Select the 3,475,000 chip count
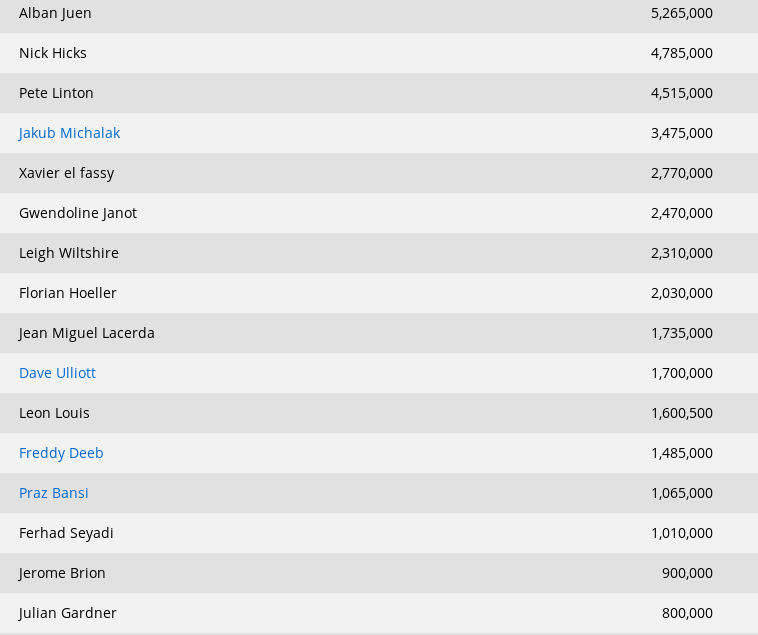This screenshot has height=635, width=758. click(x=681, y=133)
